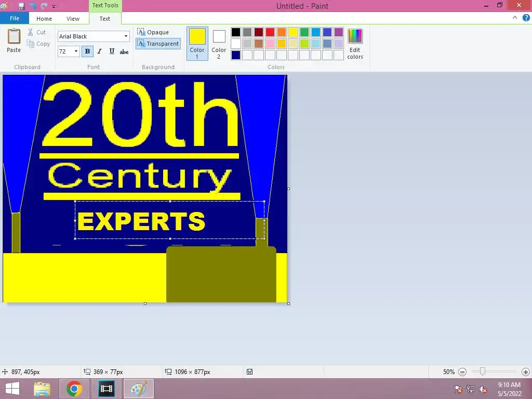
Task: Click the zoom out minus button
Action: pyautogui.click(x=462, y=372)
